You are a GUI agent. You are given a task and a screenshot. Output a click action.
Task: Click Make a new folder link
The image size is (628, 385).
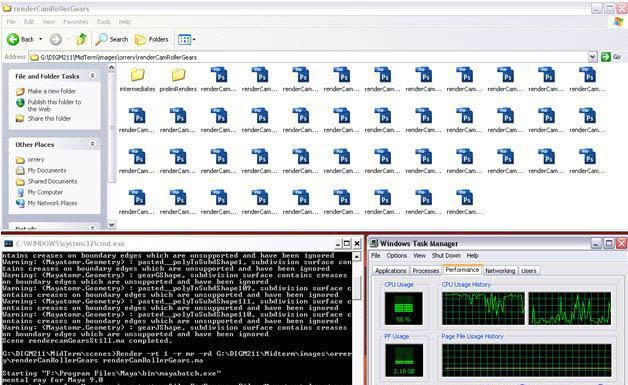pyautogui.click(x=52, y=91)
